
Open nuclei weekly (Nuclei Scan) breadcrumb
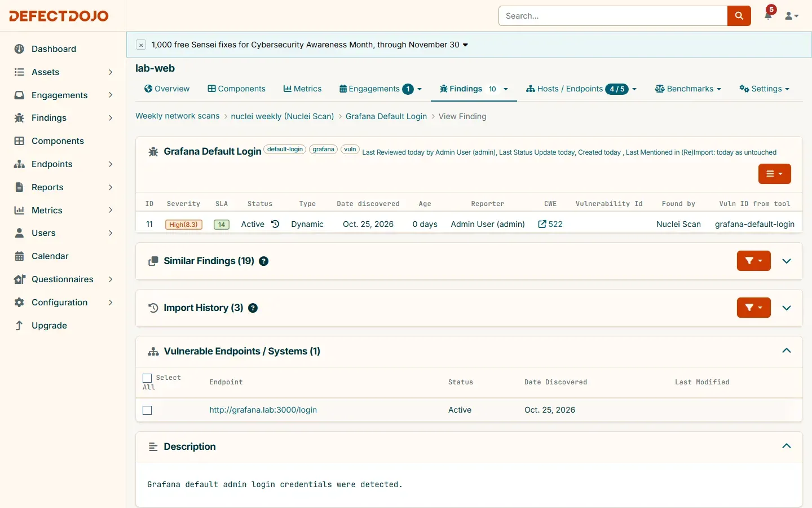point(283,116)
